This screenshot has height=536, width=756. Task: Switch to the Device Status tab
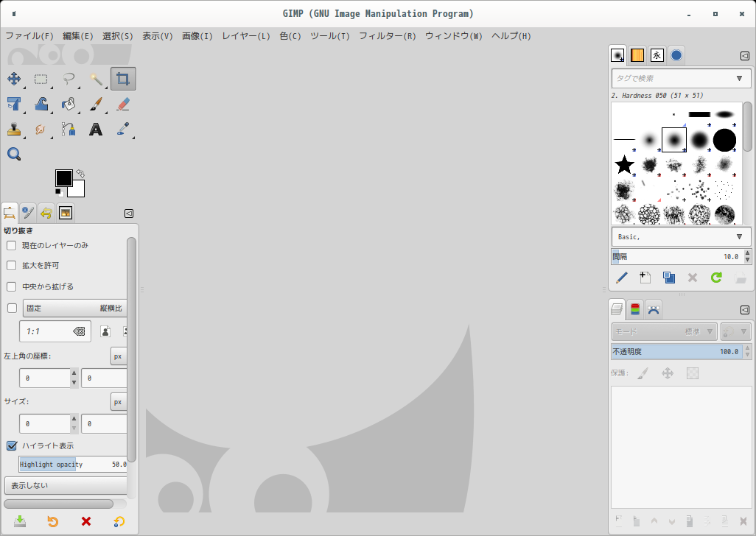pyautogui.click(x=28, y=212)
